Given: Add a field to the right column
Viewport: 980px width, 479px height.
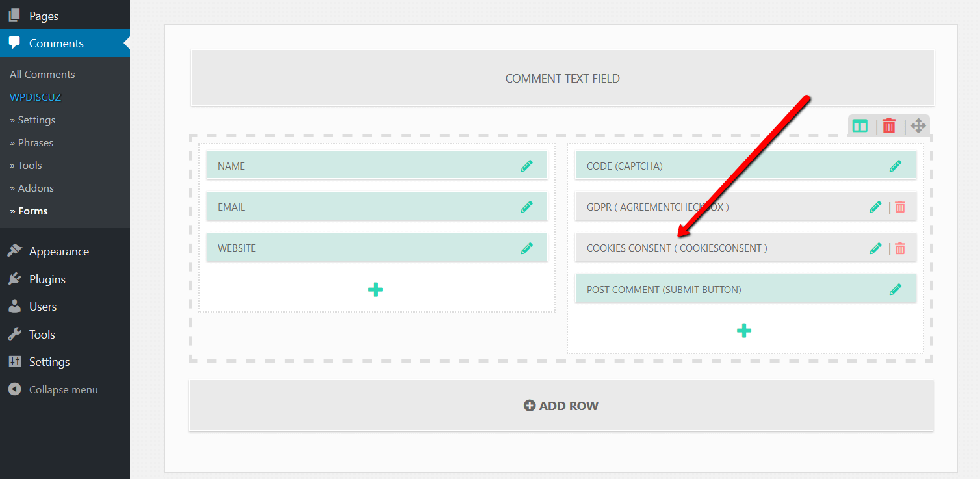Looking at the screenshot, I should (744, 331).
